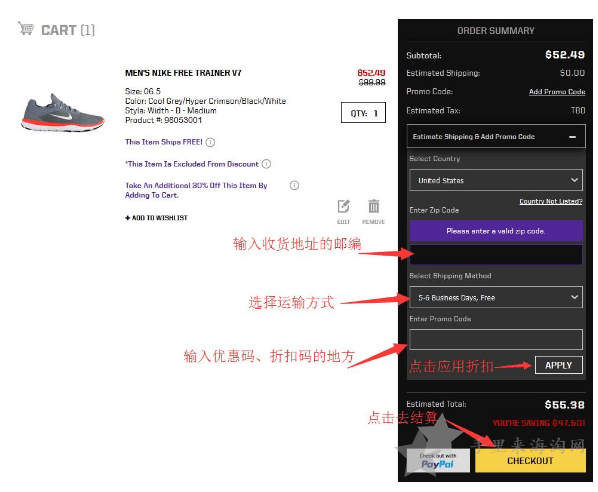Click the QTY quantity box
598x492 pixels.
point(363,113)
